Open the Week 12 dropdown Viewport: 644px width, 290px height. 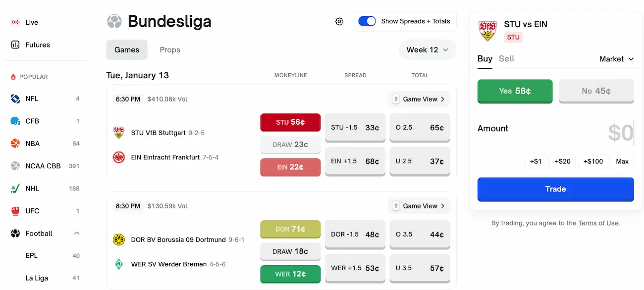click(427, 50)
